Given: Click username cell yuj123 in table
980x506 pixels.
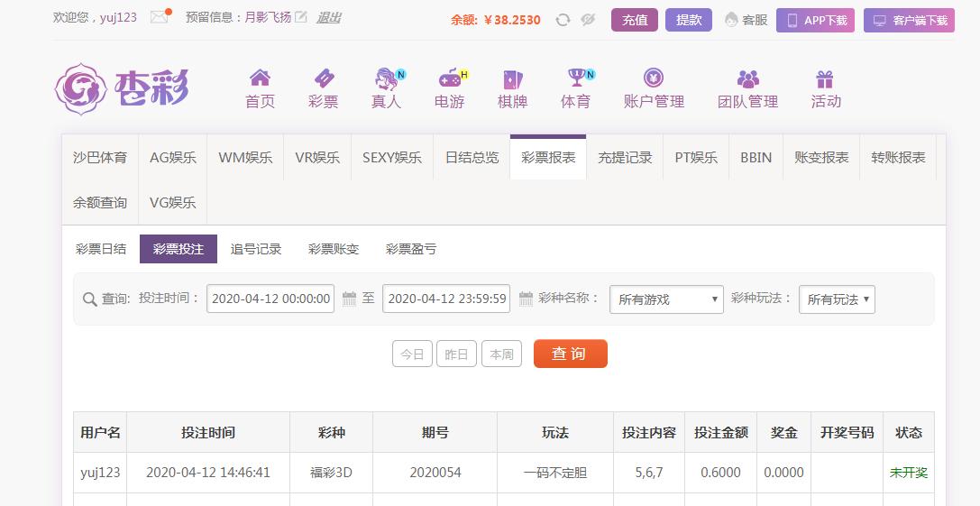Looking at the screenshot, I should [101, 473].
